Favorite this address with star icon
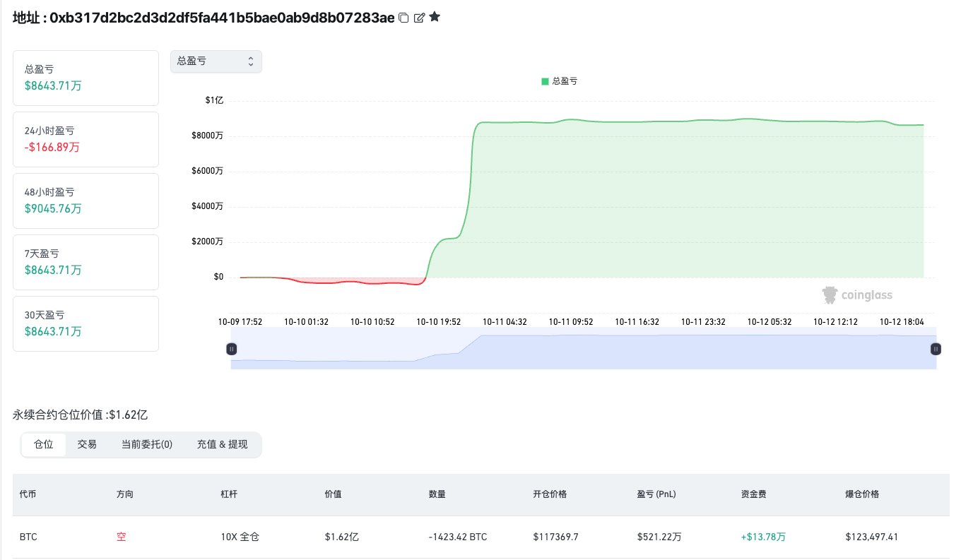This screenshot has height=560, width=961. pyautogui.click(x=435, y=17)
